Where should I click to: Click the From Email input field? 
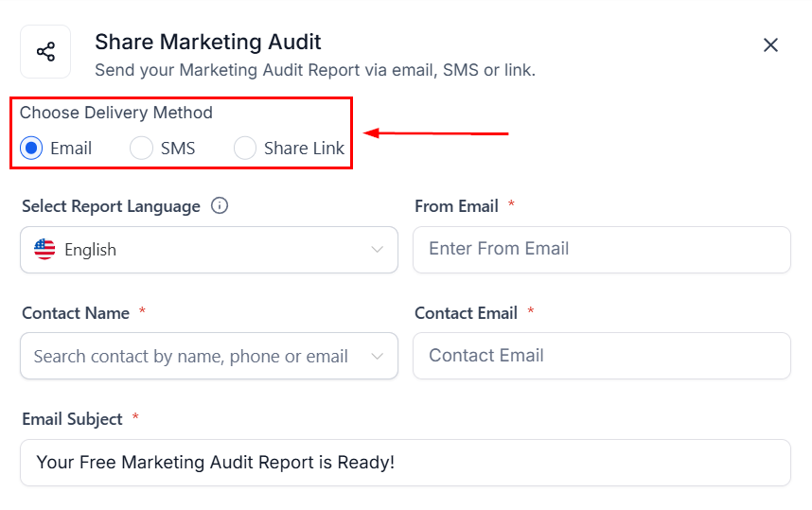[602, 250]
